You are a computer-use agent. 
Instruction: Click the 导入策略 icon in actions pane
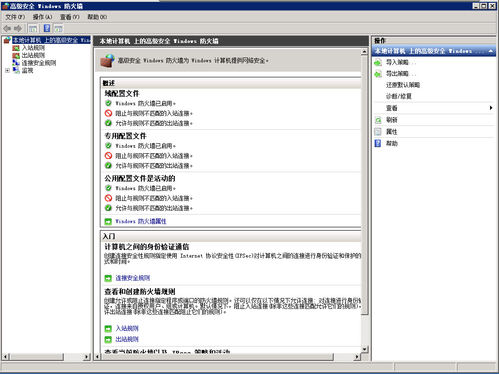click(378, 62)
